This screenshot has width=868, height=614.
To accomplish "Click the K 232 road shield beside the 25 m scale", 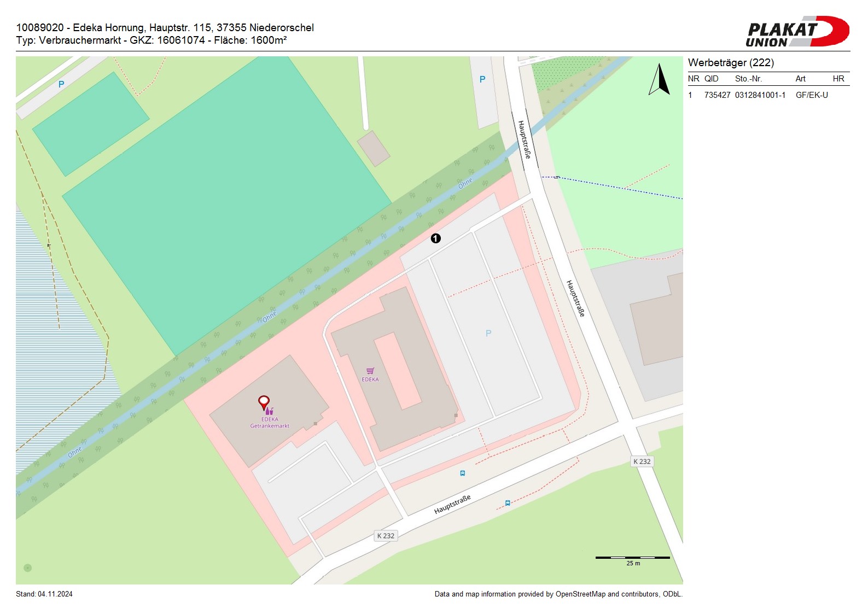I will coord(642,461).
